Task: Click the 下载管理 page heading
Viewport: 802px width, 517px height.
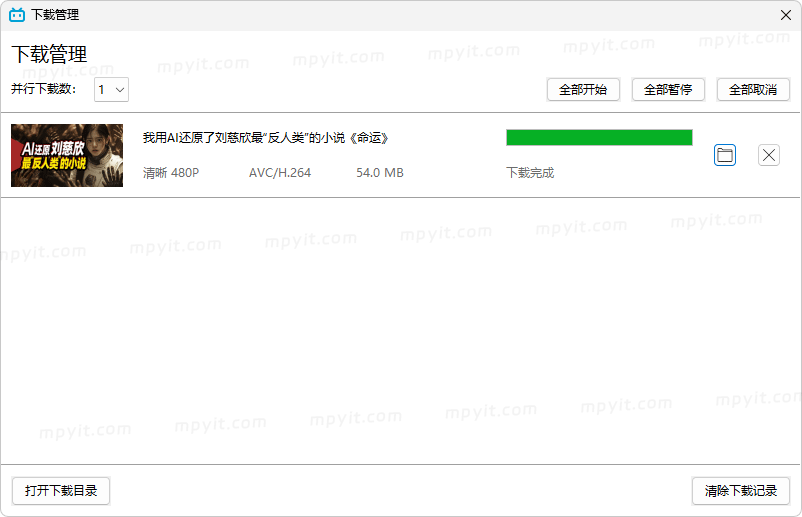Action: pos(49,54)
